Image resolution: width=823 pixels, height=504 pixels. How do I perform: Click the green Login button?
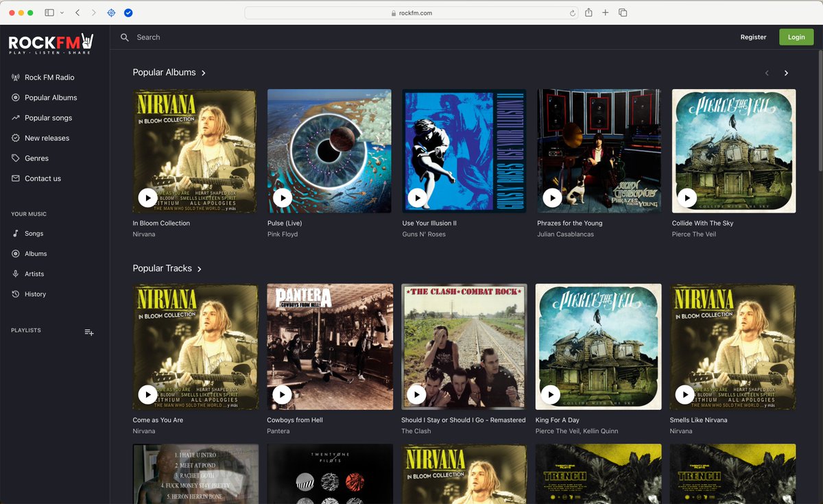tap(796, 37)
